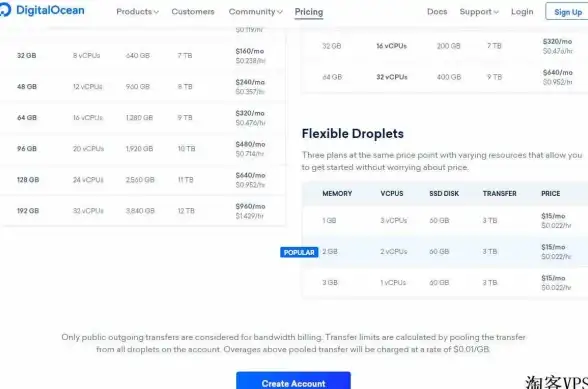Open the Customers page
The image size is (588, 389).
click(x=193, y=12)
